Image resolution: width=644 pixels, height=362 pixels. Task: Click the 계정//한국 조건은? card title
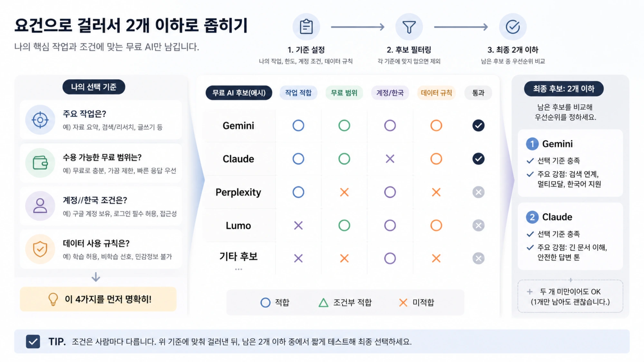point(95,200)
